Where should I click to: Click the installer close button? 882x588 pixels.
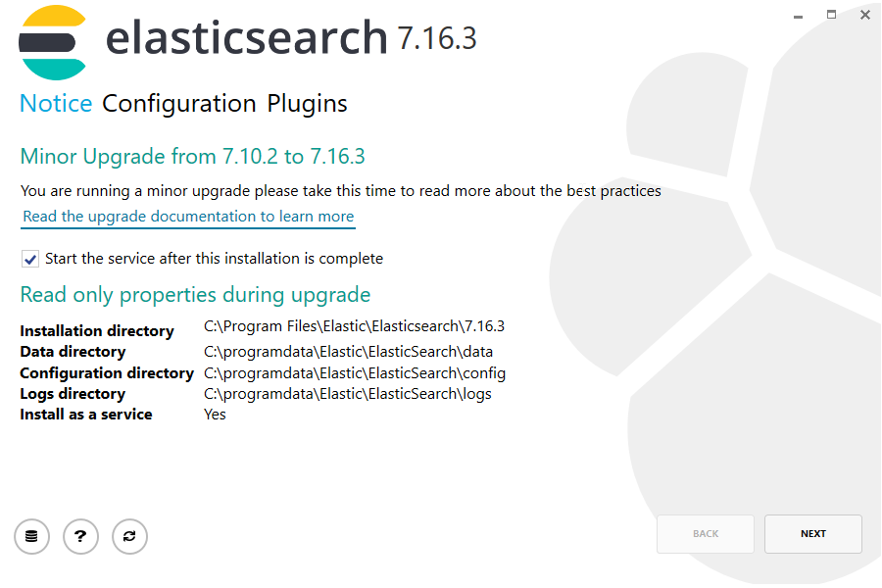click(x=864, y=15)
